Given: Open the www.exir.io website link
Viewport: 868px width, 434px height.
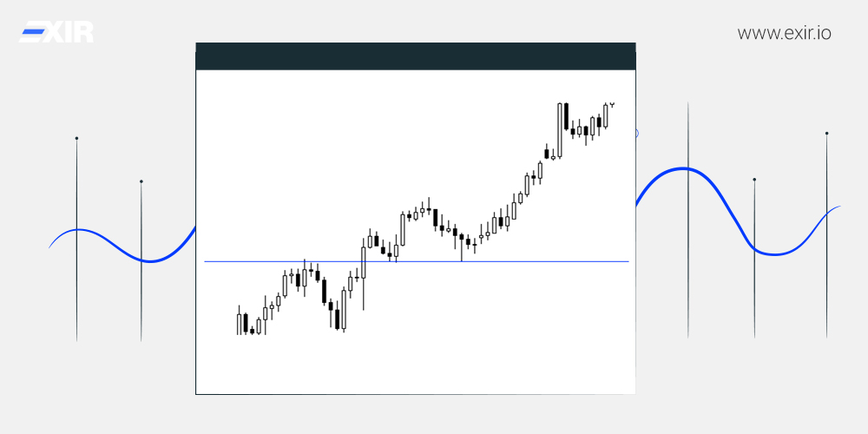Looking at the screenshot, I should (784, 33).
